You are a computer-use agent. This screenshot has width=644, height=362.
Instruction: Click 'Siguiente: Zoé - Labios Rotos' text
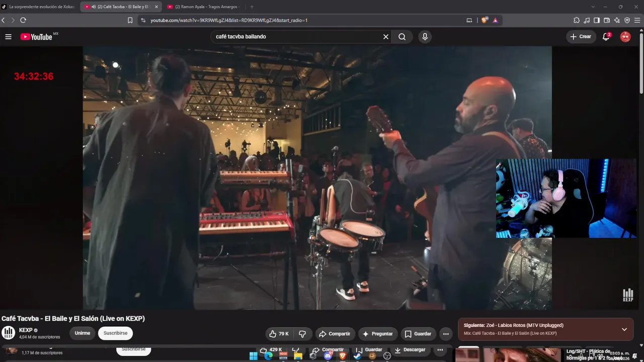pos(514,325)
